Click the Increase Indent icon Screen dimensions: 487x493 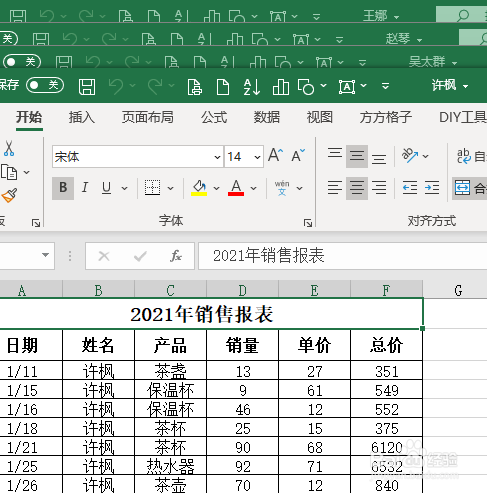coord(432,188)
